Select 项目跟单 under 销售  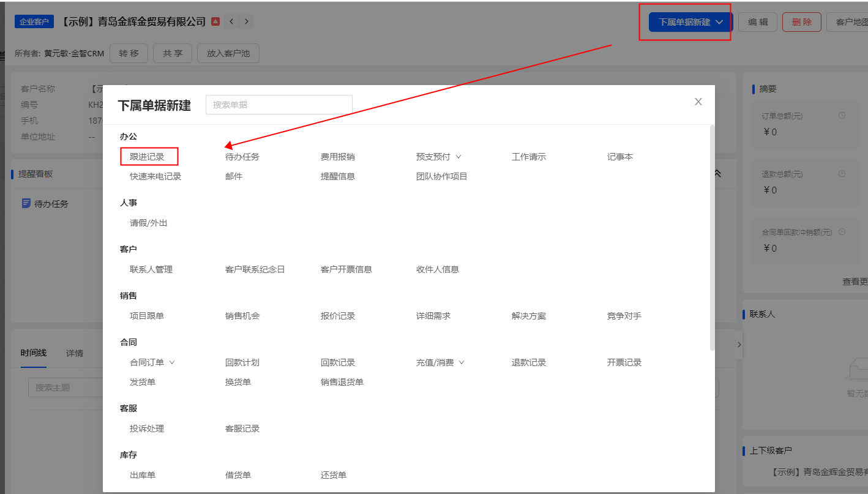point(147,316)
